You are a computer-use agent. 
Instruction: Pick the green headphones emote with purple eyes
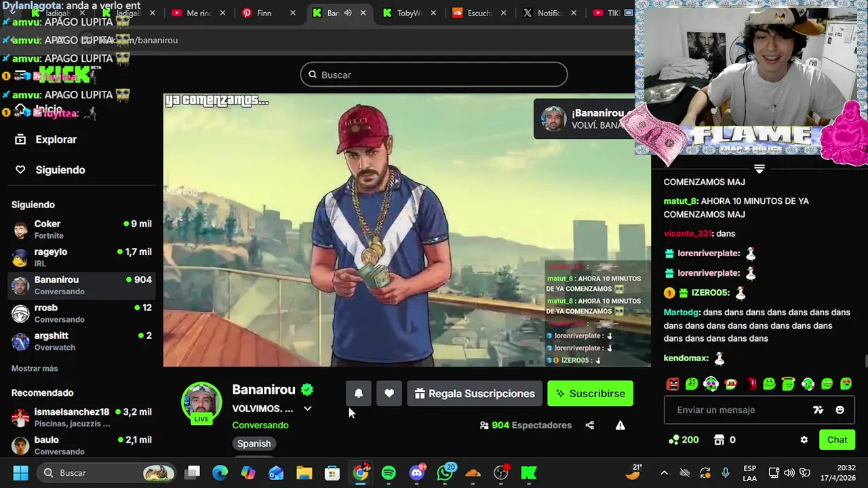tap(711, 384)
